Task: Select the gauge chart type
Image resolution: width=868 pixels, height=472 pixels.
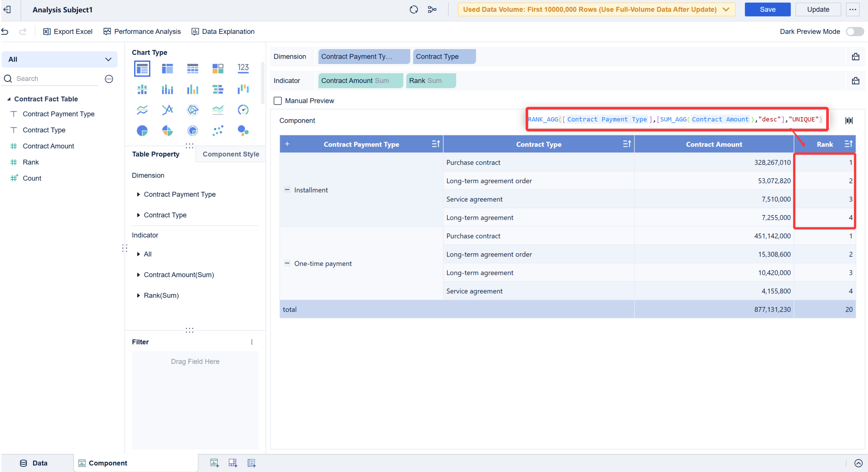Action: pos(243,110)
